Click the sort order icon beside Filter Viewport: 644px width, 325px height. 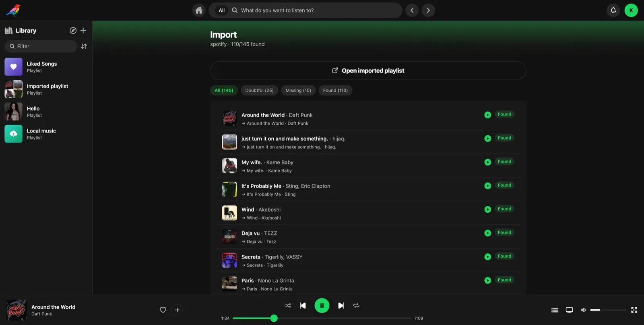point(84,46)
